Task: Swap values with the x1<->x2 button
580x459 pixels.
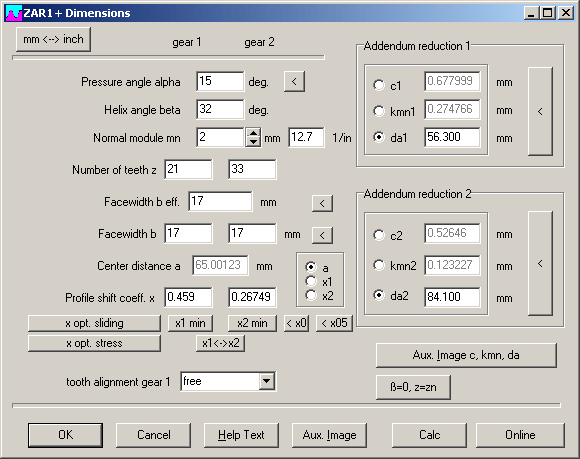Action: pos(220,343)
